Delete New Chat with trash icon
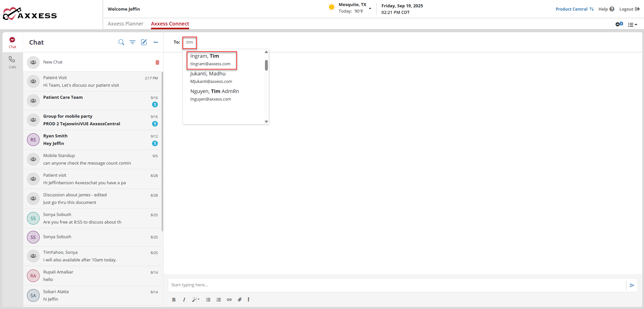 point(157,62)
